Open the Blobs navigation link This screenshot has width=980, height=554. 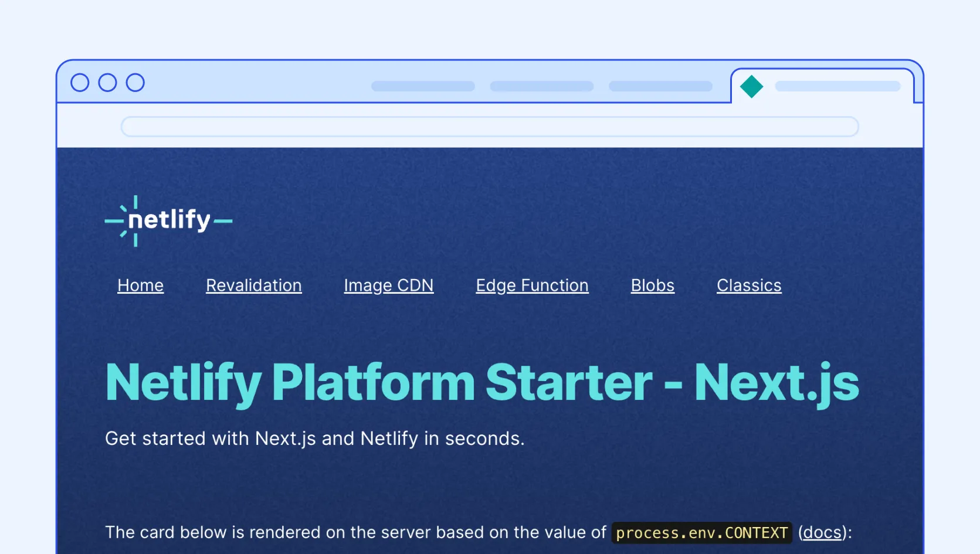click(x=653, y=286)
